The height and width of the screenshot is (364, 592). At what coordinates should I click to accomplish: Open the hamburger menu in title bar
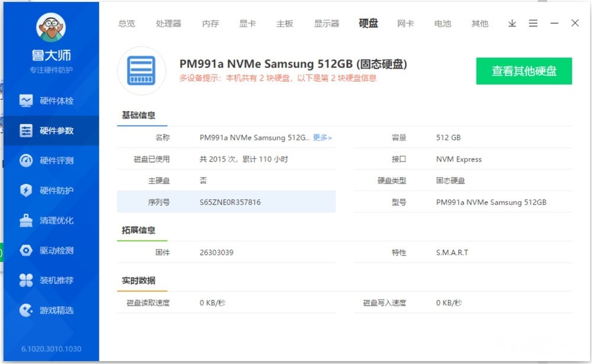533,24
